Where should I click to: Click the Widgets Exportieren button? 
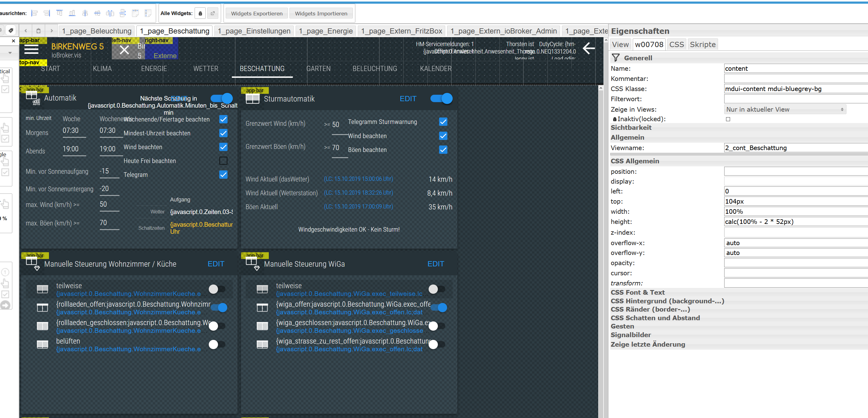(x=256, y=14)
